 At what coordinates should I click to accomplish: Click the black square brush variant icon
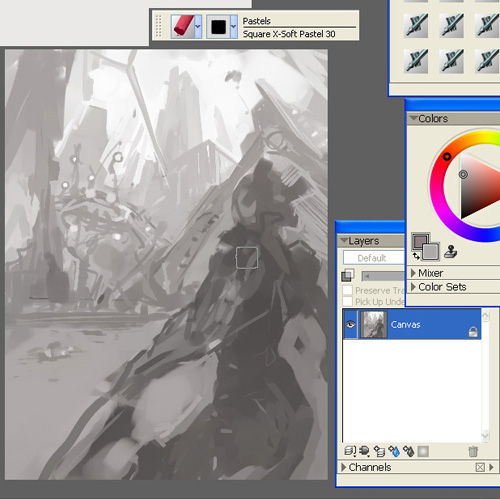(x=218, y=26)
